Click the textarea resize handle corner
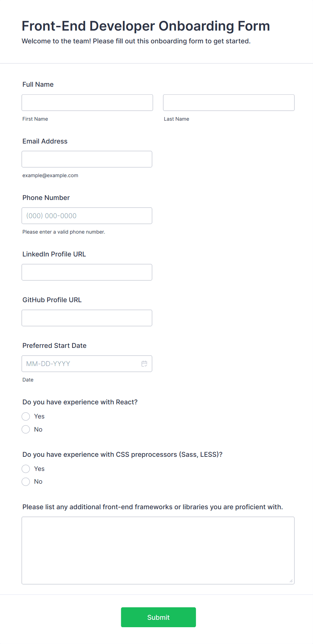313x644 pixels. pos(291,581)
